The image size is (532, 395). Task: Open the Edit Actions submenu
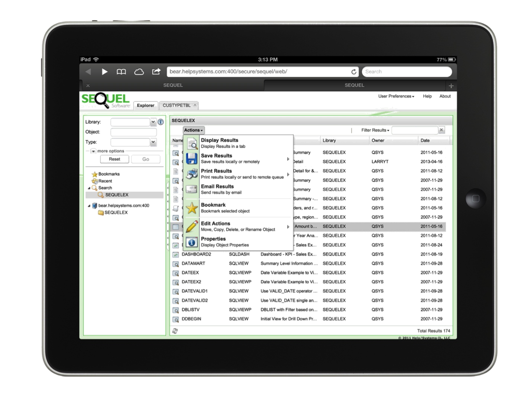[239, 226]
